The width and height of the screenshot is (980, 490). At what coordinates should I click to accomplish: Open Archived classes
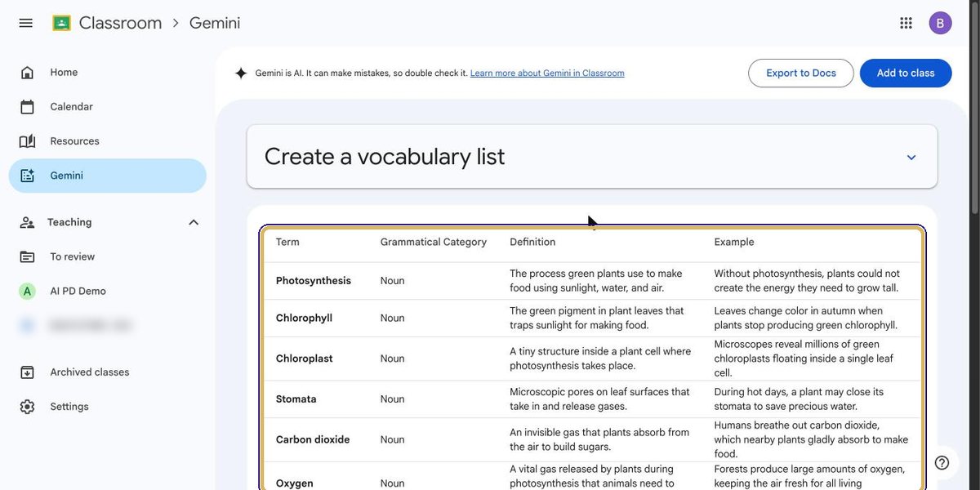click(x=108, y=372)
